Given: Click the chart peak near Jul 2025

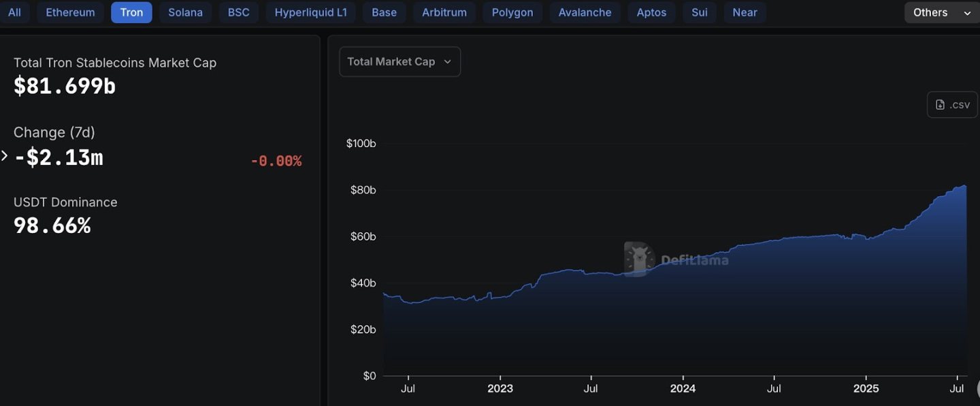Looking at the screenshot, I should [964, 185].
